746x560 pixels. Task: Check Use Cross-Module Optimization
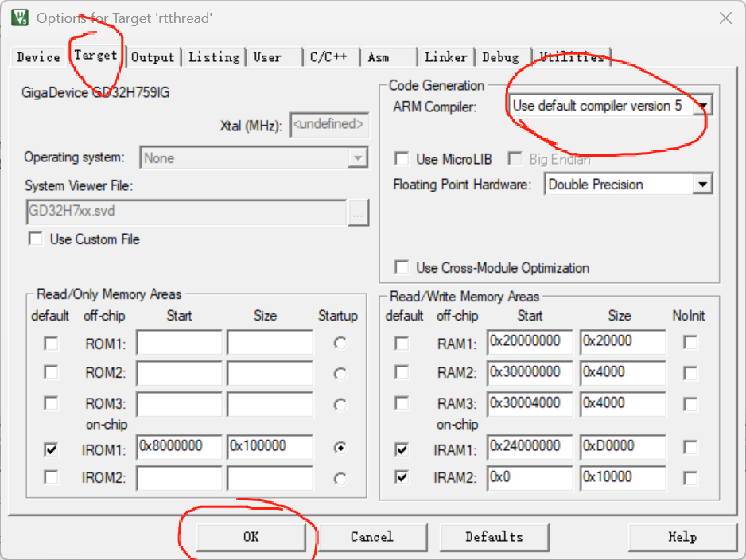(402, 268)
